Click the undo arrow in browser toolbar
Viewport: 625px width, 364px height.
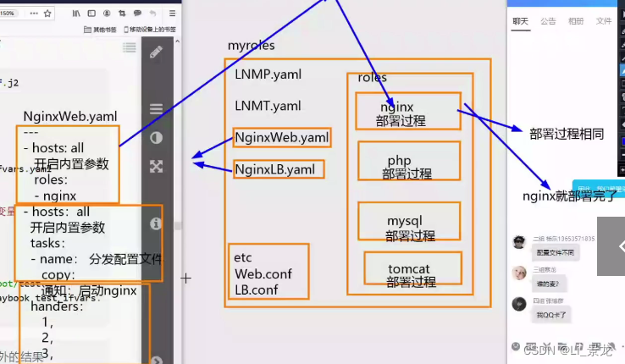click(x=152, y=14)
